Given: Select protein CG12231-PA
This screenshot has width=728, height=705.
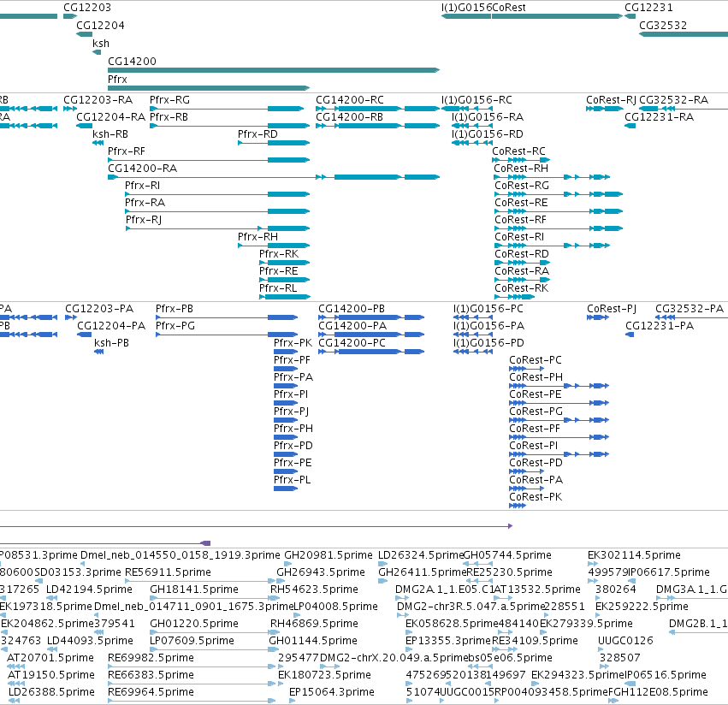Looking at the screenshot, I should pos(630,335).
